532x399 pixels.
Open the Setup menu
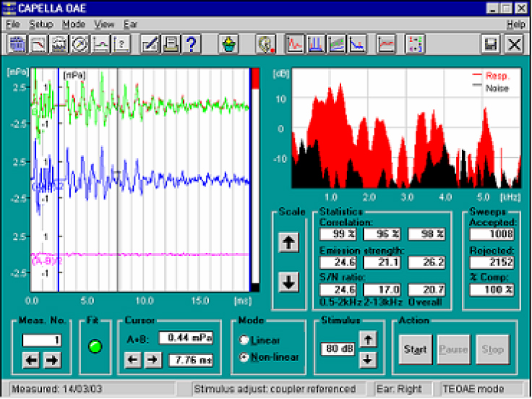(x=41, y=25)
